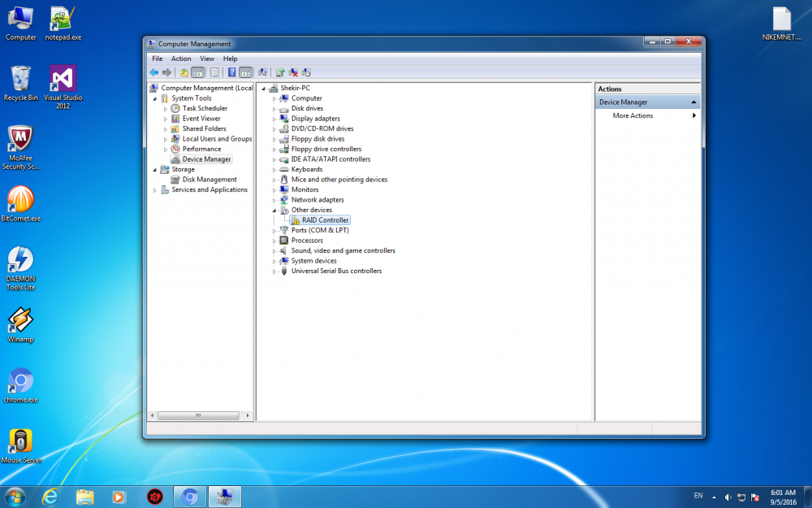Viewport: 812px width, 508px height.
Task: Click the Processors category icon
Action: coord(283,241)
